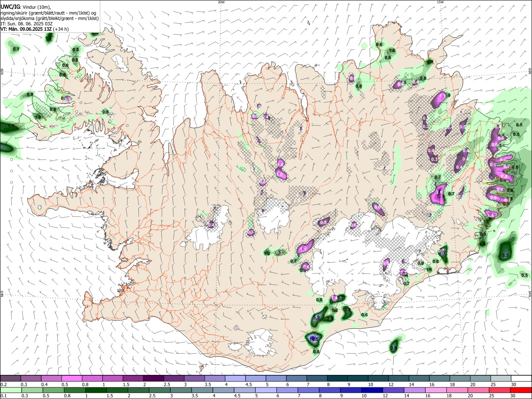The width and height of the screenshot is (532, 399).
Task: Click the 2.9 rainfall value label
Action: coord(330,318)
